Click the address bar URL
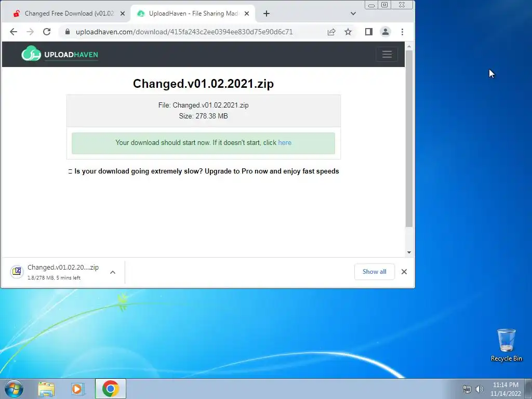The height and width of the screenshot is (399, 532). [x=184, y=32]
